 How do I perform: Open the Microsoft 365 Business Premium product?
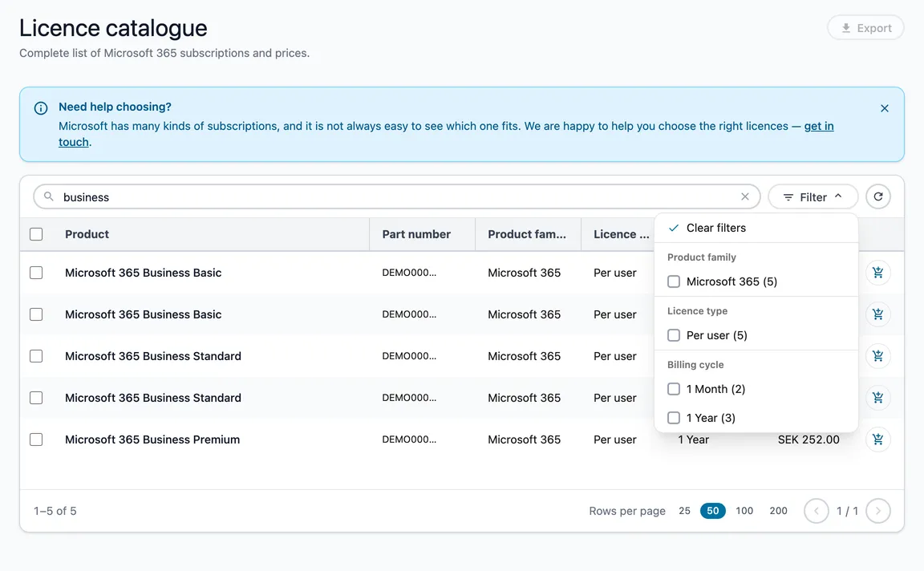[152, 439]
